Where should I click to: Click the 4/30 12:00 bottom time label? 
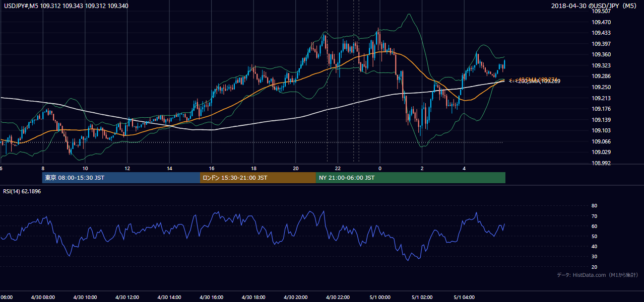(x=127, y=297)
